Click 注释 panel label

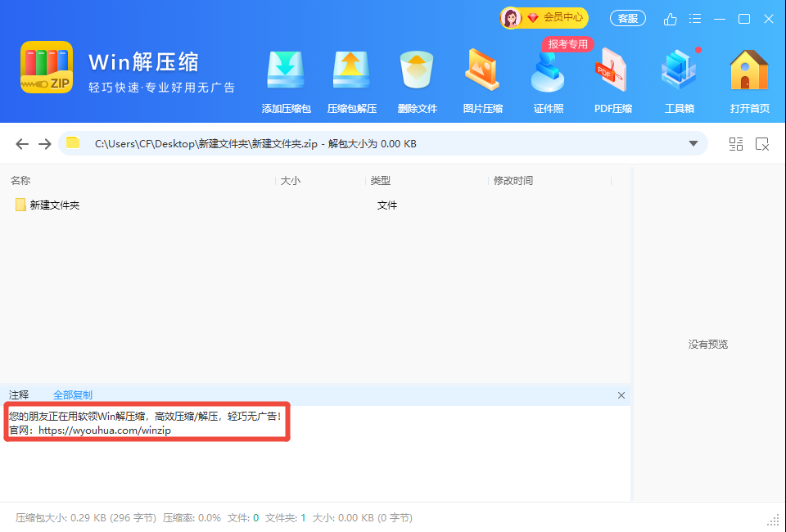click(19, 395)
